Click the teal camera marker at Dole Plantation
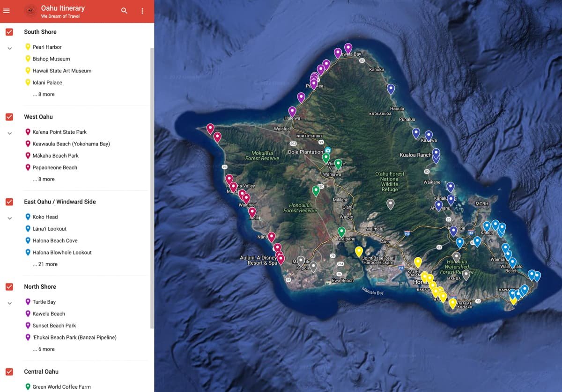The width and height of the screenshot is (562, 392). click(328, 150)
